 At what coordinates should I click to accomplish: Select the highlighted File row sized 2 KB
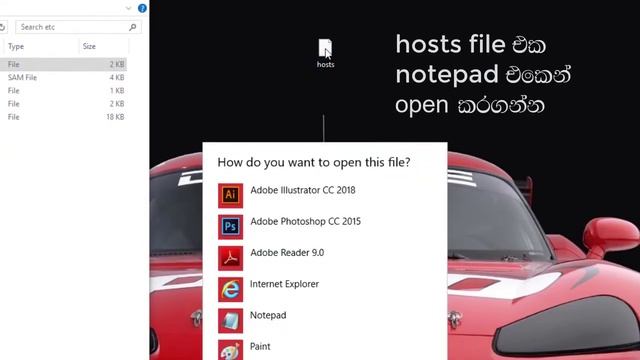pyautogui.click(x=63, y=64)
